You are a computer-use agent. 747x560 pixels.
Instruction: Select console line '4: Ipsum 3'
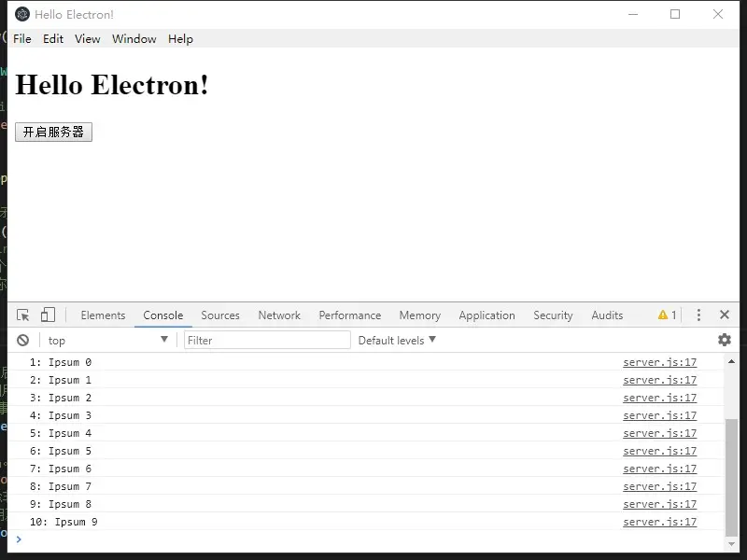click(61, 415)
